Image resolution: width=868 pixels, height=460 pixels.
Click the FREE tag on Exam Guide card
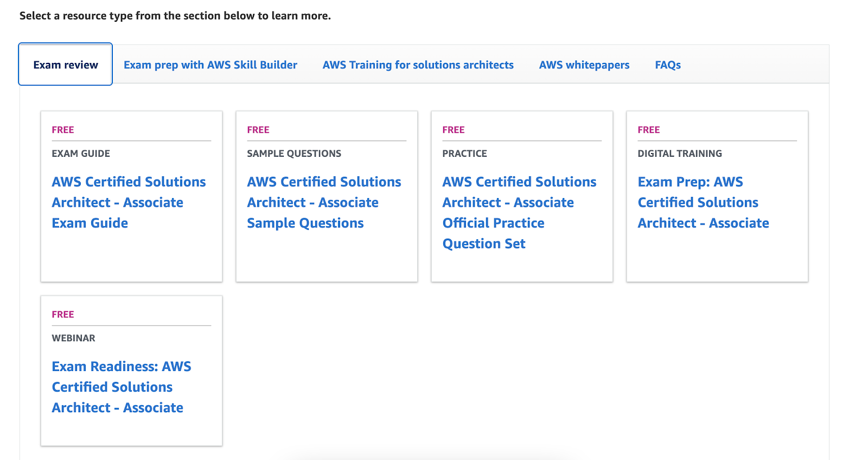(x=63, y=130)
